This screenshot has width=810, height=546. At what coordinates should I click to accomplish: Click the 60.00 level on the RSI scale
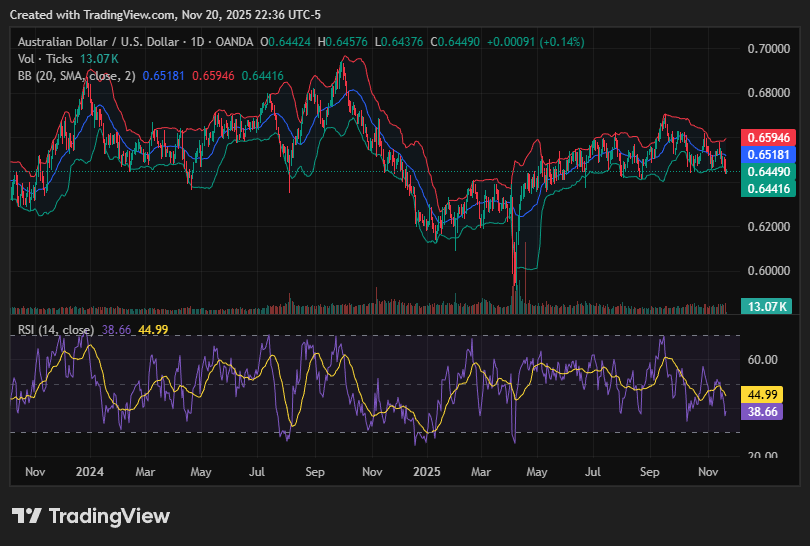763,360
